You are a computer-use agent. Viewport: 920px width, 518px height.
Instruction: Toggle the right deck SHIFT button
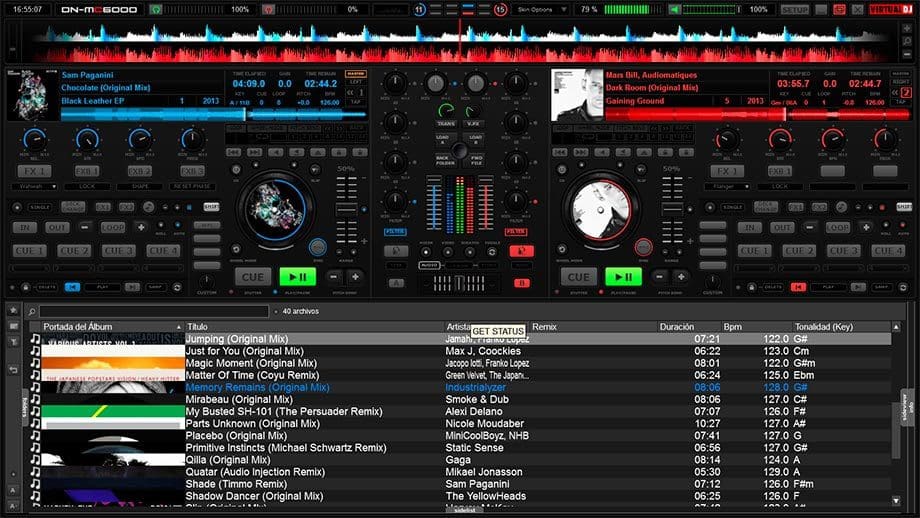point(904,207)
